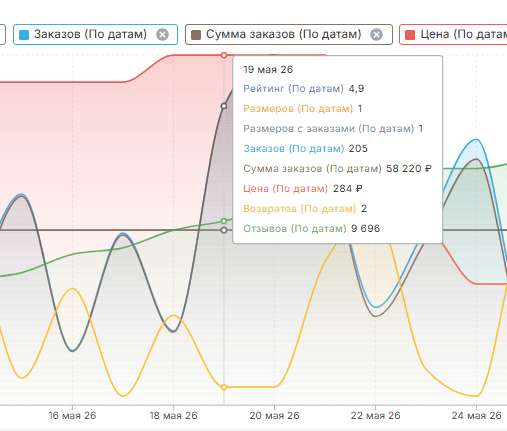Toggle the Заказов (По датам) legend chip
Image resolution: width=507 pixels, height=431 pixels.
coord(95,34)
